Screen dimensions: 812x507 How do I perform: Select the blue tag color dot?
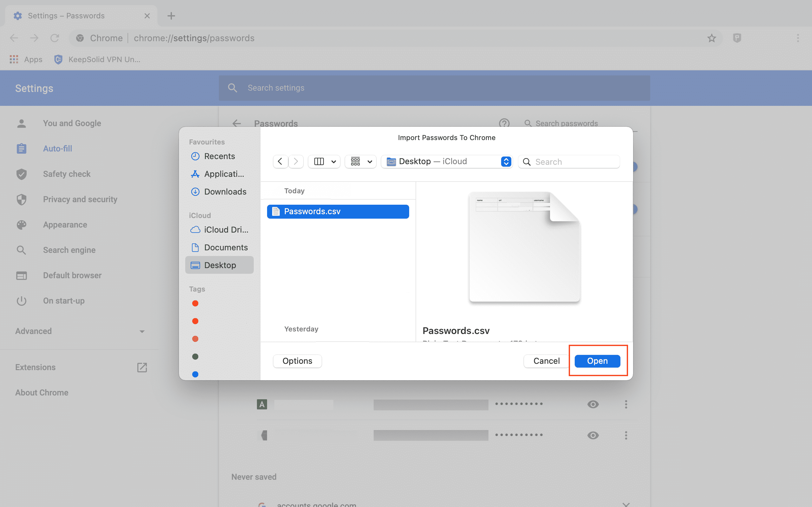(195, 374)
